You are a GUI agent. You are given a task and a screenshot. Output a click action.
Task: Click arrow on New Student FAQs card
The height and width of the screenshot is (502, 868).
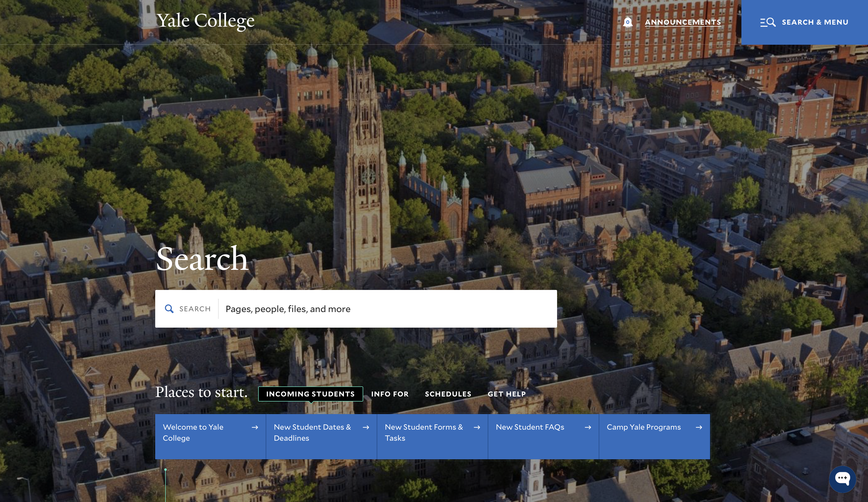click(588, 427)
